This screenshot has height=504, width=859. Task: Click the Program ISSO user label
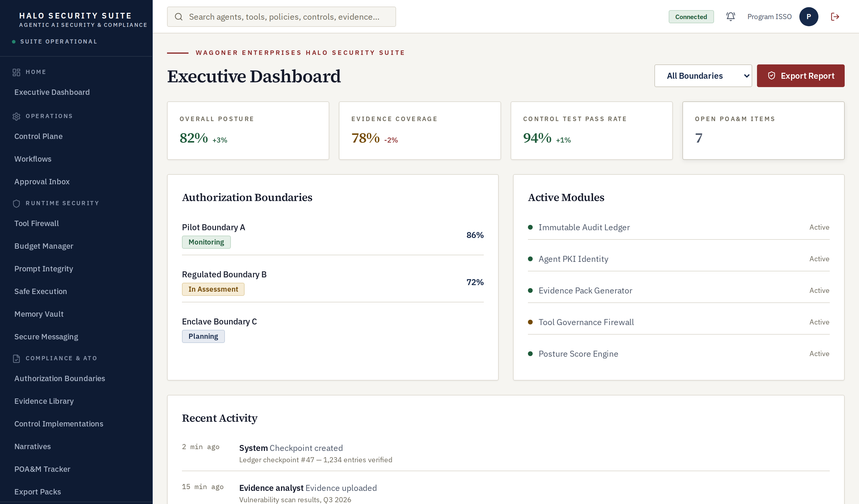coord(769,17)
